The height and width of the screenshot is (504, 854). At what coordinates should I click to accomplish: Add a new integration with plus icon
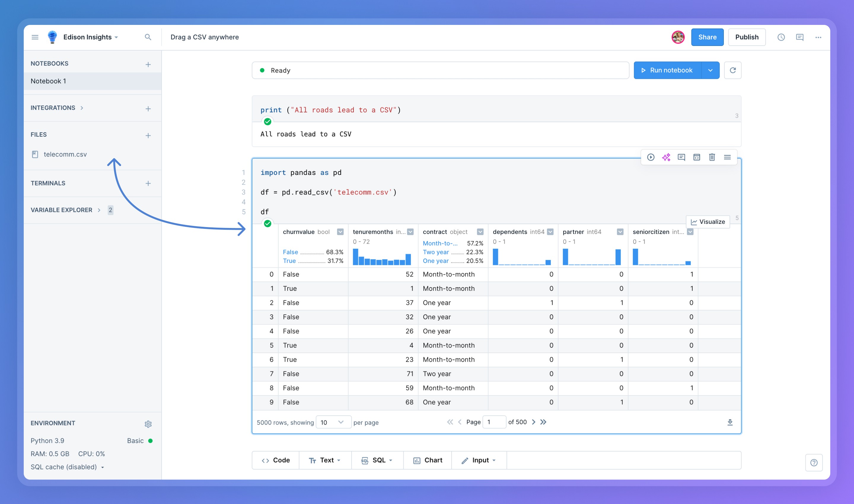(x=148, y=109)
